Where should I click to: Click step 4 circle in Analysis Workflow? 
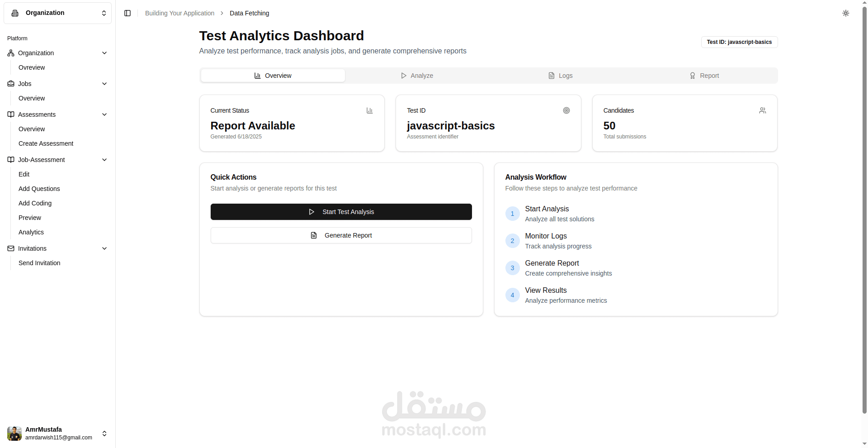point(512,295)
